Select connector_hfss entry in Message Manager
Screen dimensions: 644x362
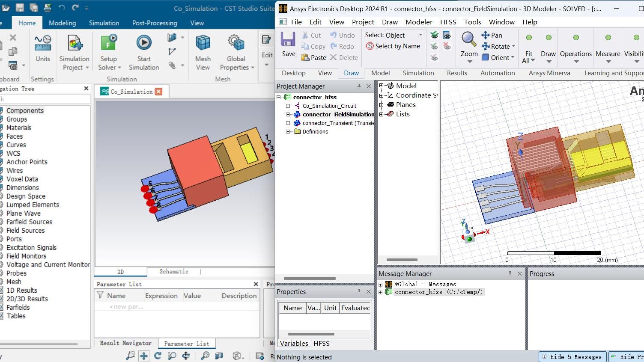point(438,292)
